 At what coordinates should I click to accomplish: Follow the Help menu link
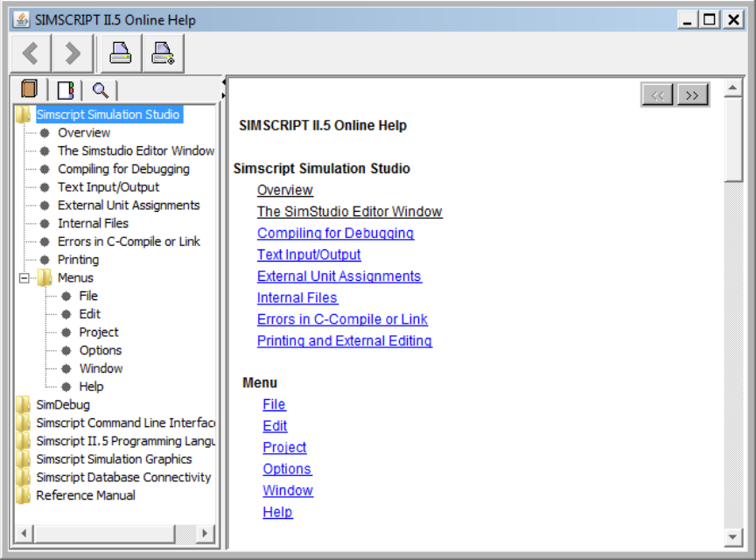[x=277, y=512]
